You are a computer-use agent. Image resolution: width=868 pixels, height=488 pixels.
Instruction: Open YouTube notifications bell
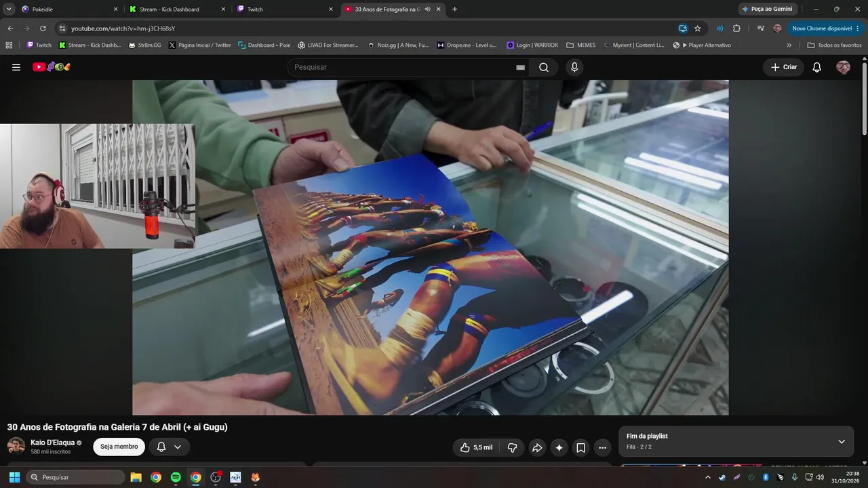click(816, 67)
